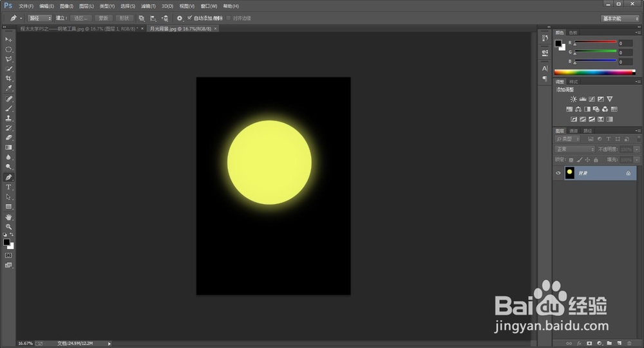Select the Healing Brush tool
This screenshot has height=348, width=644.
8,99
